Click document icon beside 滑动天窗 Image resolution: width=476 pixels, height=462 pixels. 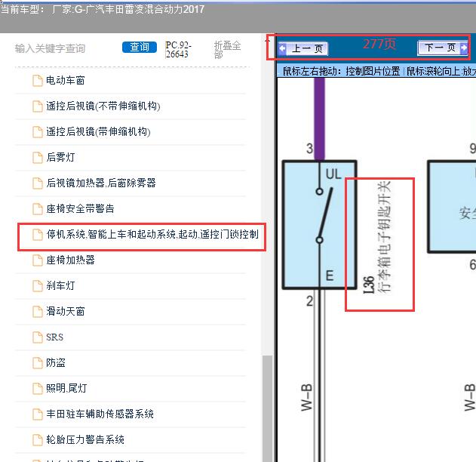(37, 312)
